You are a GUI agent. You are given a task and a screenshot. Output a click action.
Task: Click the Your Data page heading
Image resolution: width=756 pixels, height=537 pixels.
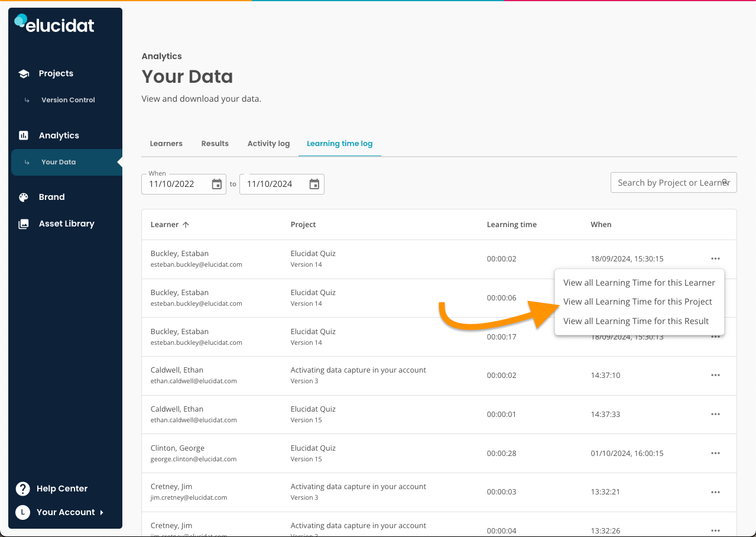tap(187, 77)
